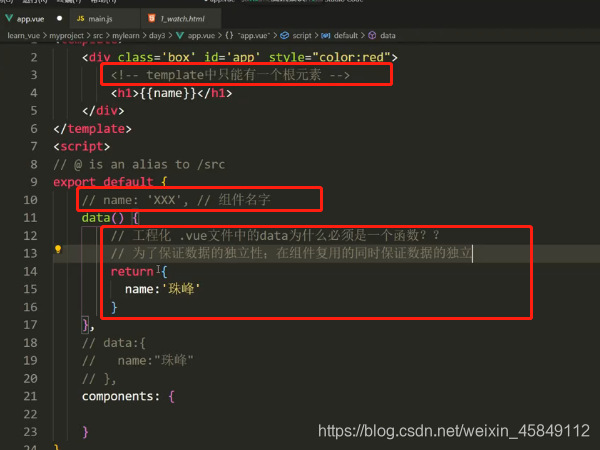This screenshot has width=600, height=450.
Task: Select script symbol in the breadcrumb
Action: coord(302,36)
